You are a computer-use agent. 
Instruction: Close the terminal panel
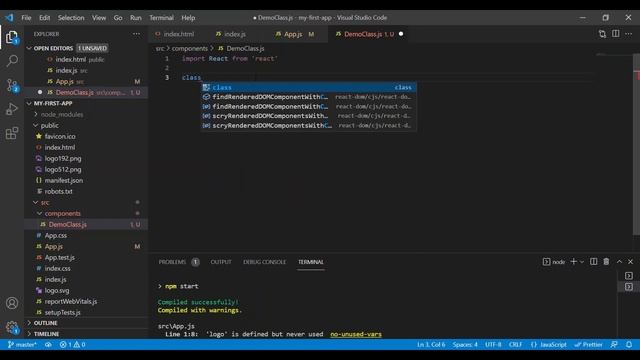pyautogui.click(x=631, y=262)
